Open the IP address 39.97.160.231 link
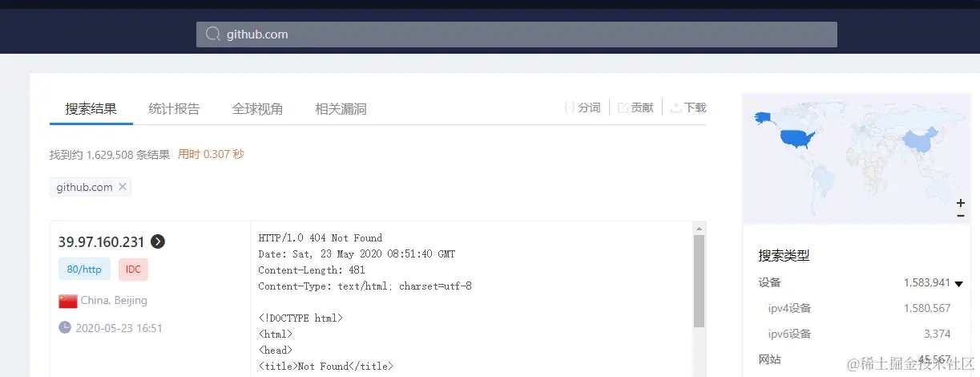The height and width of the screenshot is (377, 980). pos(101,241)
